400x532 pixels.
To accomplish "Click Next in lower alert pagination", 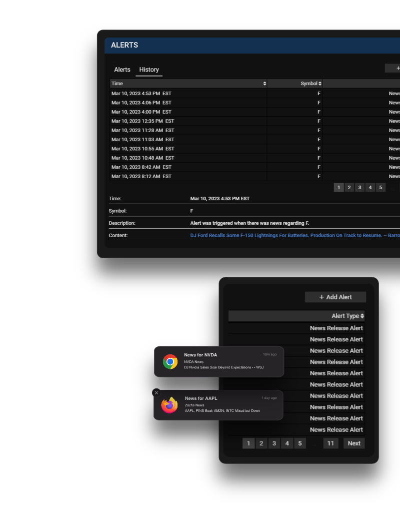I will pos(354,443).
